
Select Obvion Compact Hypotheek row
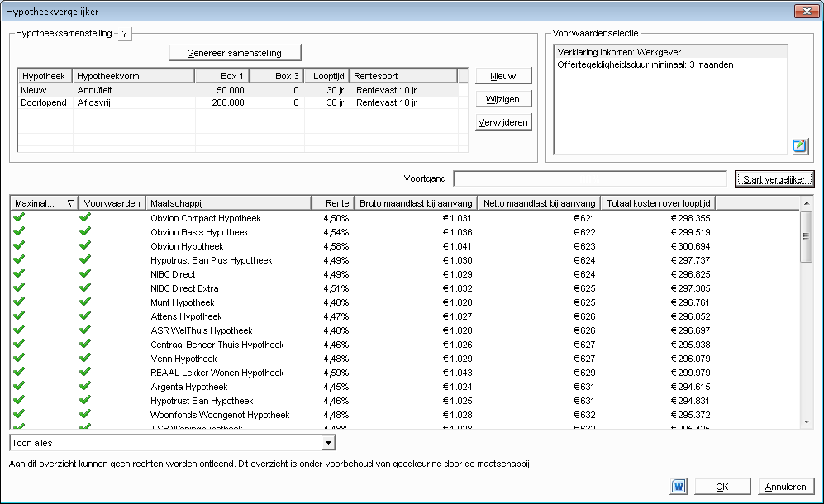pos(405,218)
